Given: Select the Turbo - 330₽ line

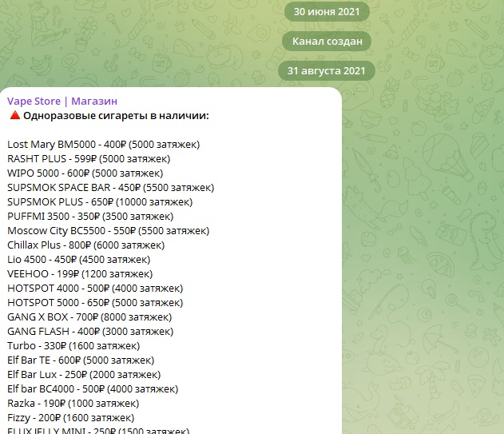Looking at the screenshot, I should [x=73, y=346].
